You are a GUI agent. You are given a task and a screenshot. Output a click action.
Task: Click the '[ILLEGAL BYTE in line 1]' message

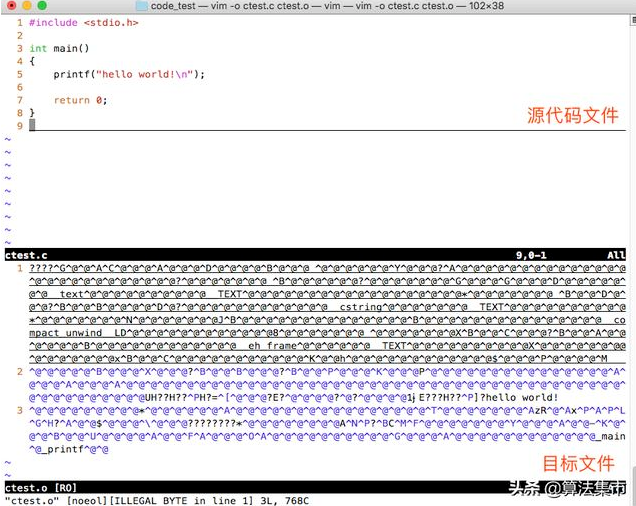tap(181, 500)
